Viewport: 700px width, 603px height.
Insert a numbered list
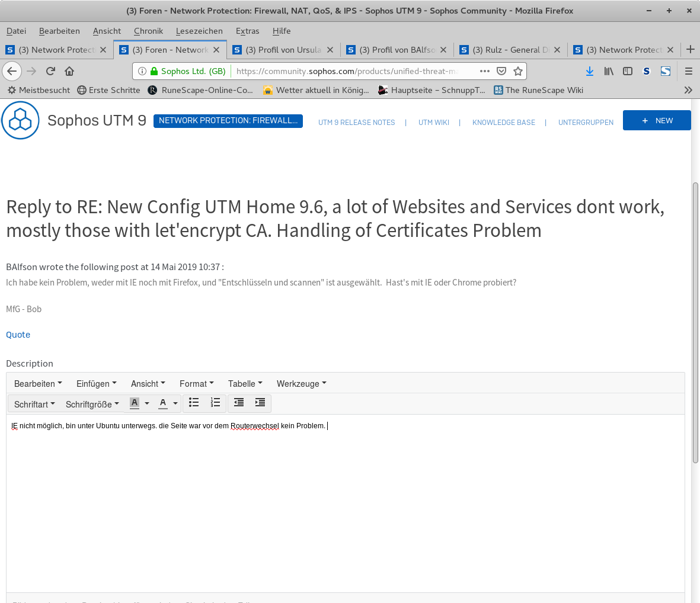(x=215, y=403)
